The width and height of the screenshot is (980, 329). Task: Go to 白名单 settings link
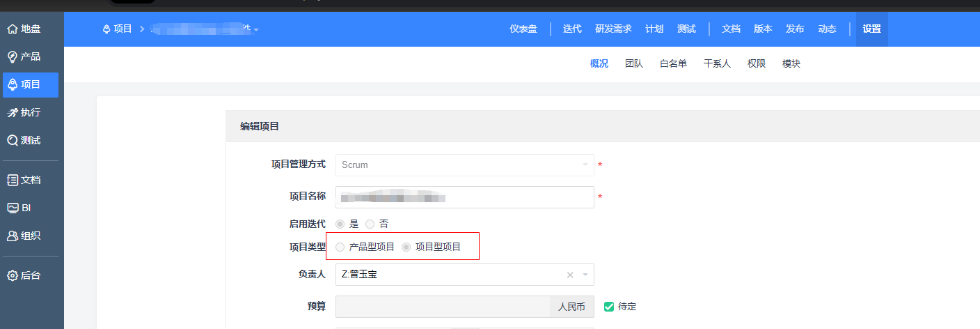(x=673, y=63)
